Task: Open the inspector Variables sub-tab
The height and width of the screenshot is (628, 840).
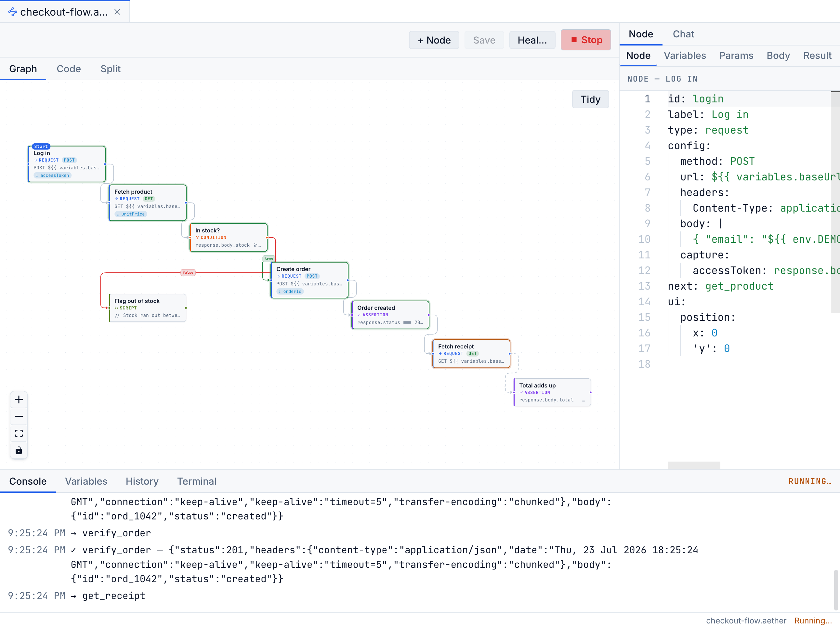Action: coord(685,56)
